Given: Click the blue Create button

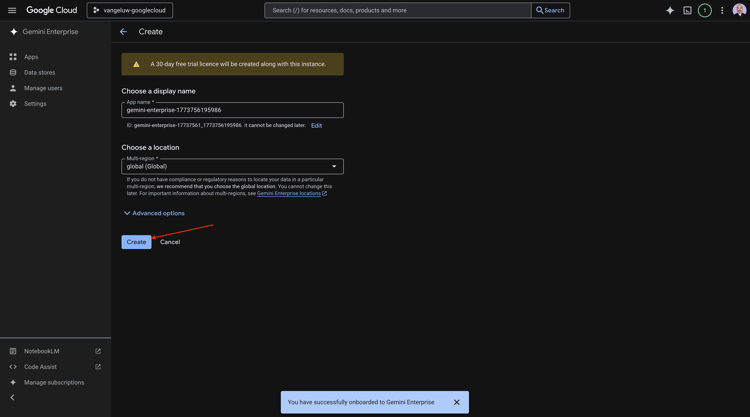Looking at the screenshot, I should (136, 242).
